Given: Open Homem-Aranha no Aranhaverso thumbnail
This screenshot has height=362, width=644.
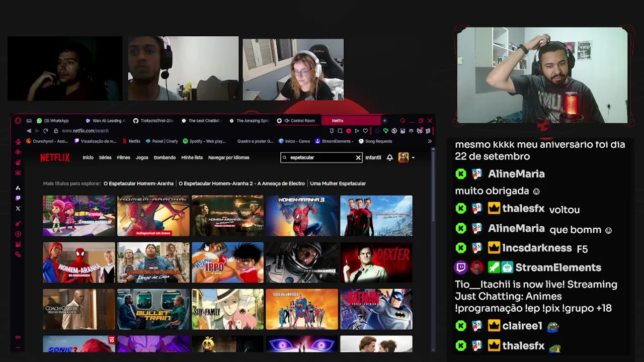Looking at the screenshot, I should click(79, 262).
